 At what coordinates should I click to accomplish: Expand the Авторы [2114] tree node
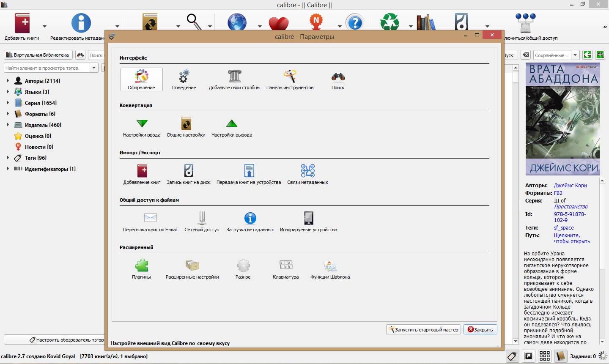(x=8, y=81)
